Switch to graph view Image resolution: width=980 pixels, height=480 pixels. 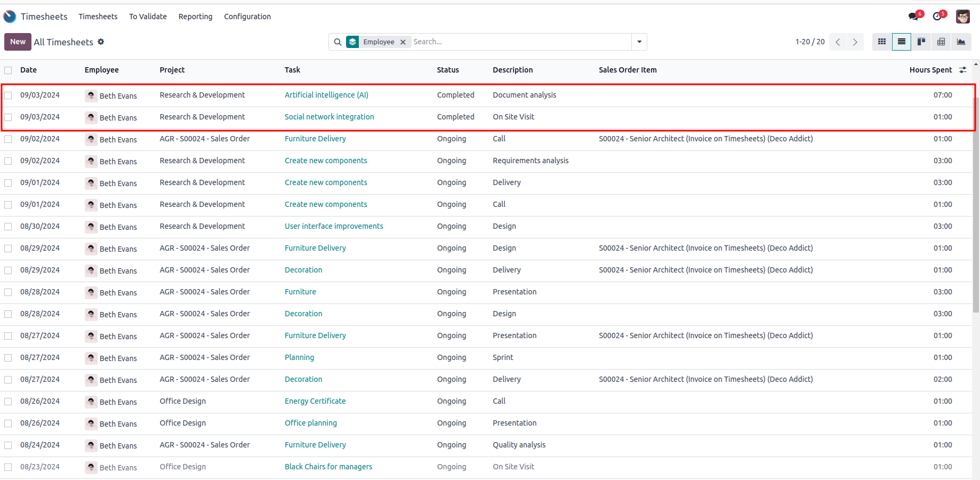(961, 42)
